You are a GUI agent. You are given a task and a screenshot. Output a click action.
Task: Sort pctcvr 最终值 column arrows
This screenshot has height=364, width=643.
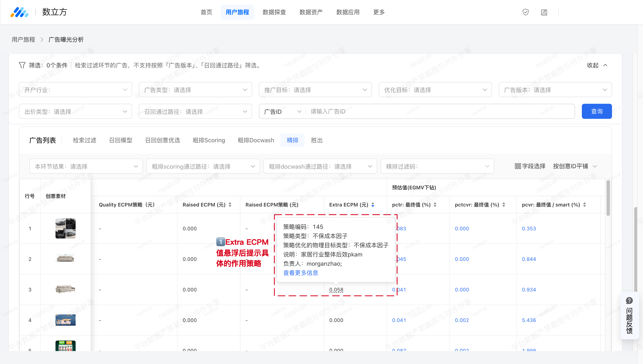[x=504, y=205]
